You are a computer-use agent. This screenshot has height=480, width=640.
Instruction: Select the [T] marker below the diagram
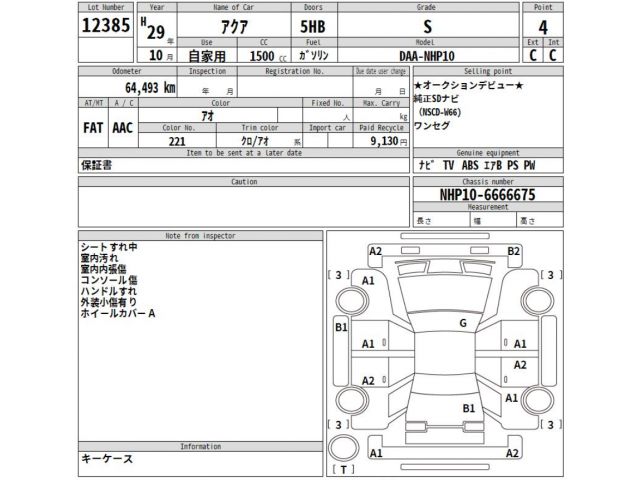(x=343, y=468)
